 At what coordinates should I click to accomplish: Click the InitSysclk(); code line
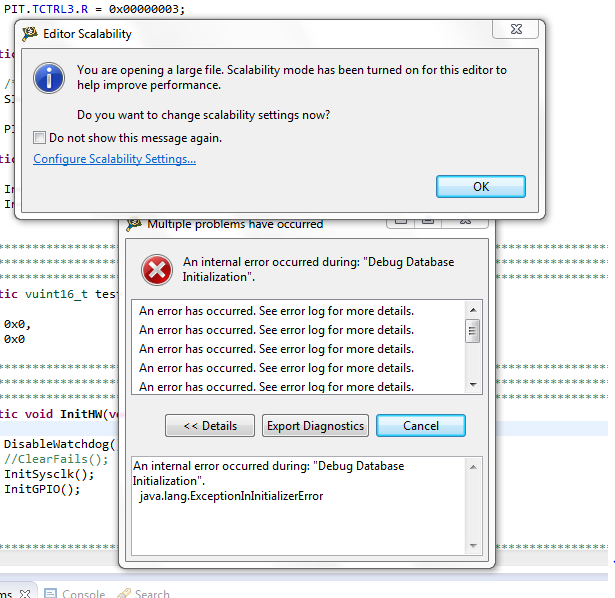pyautogui.click(x=49, y=474)
